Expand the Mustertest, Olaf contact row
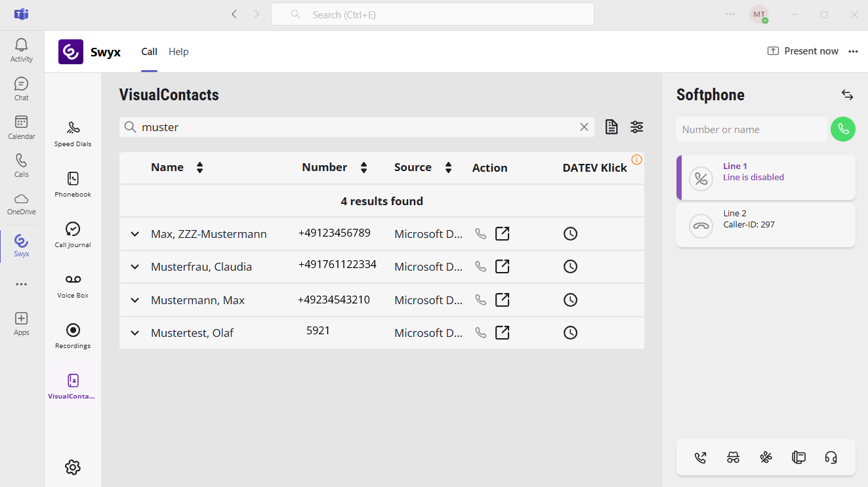The width and height of the screenshot is (868, 487). pyautogui.click(x=135, y=333)
